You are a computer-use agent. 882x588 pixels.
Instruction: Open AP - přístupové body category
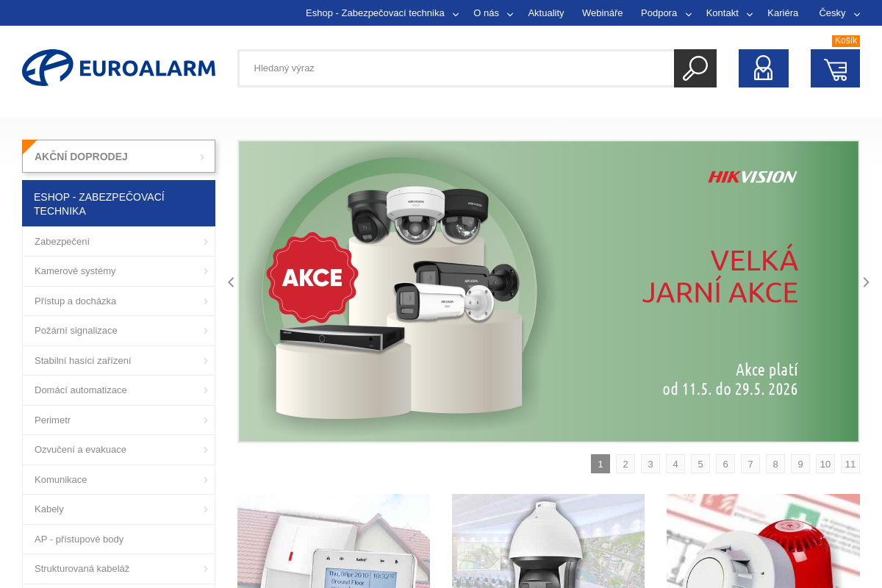(x=118, y=539)
